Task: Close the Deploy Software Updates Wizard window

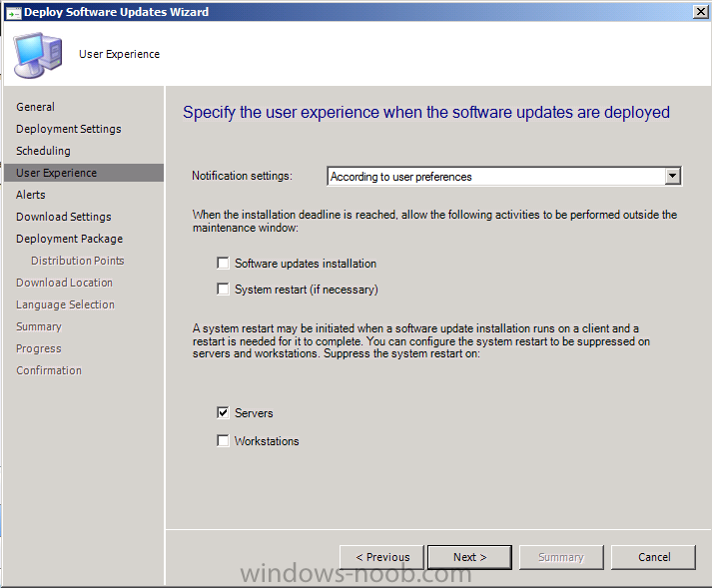Action: (701, 12)
